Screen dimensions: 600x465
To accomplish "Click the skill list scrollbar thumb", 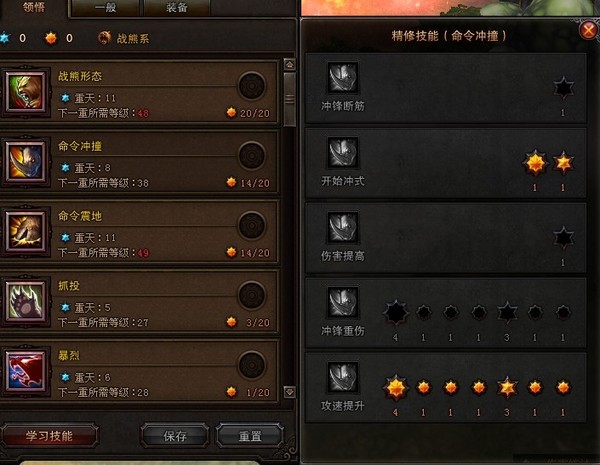I will [290, 99].
